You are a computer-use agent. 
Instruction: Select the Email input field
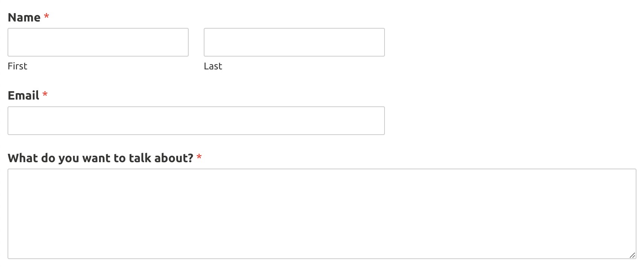coord(196,121)
